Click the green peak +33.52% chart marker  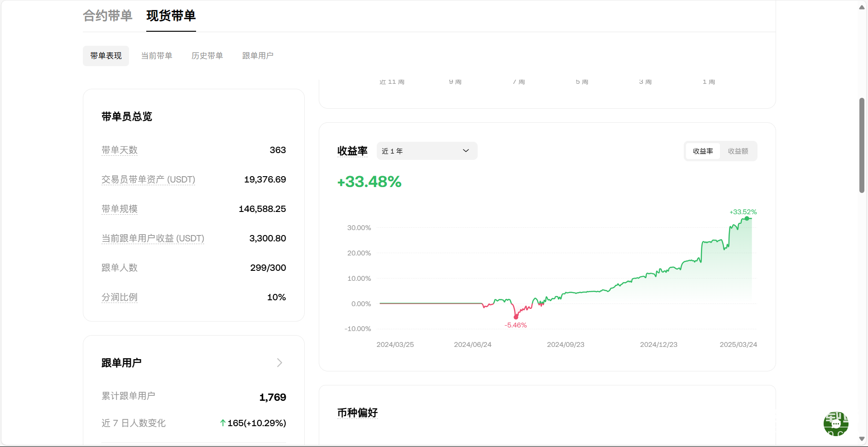click(747, 218)
